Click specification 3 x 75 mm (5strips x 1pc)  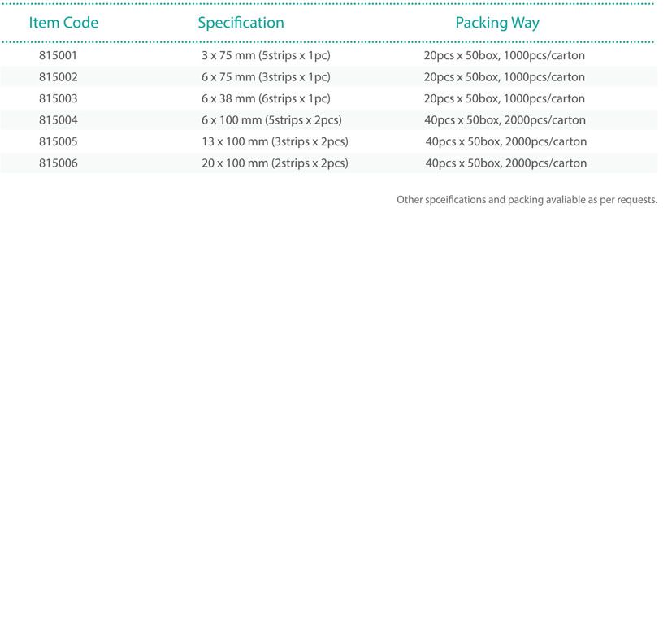(266, 56)
